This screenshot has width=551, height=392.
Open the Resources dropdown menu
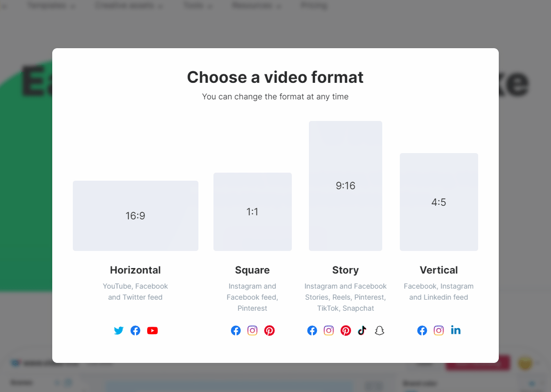[253, 6]
